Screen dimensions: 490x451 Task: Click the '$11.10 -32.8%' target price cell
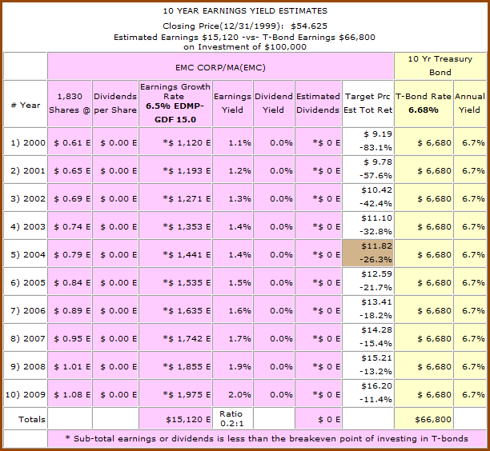click(368, 225)
